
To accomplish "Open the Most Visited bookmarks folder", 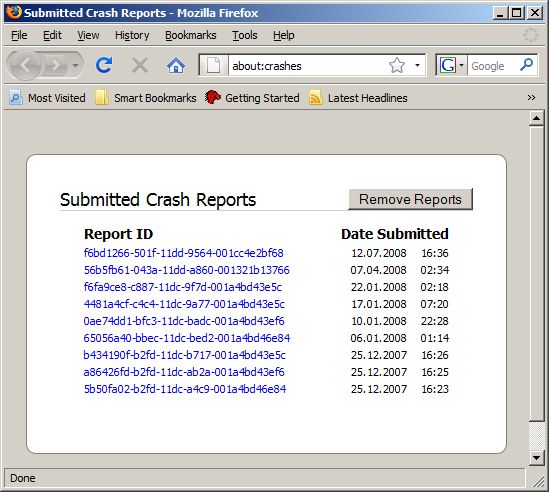I will 47,98.
